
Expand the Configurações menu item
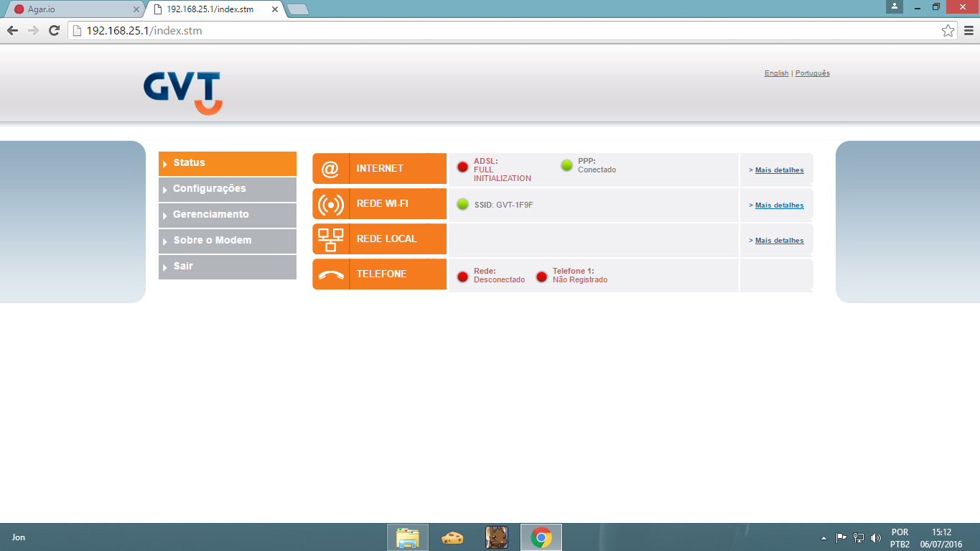[x=228, y=189]
